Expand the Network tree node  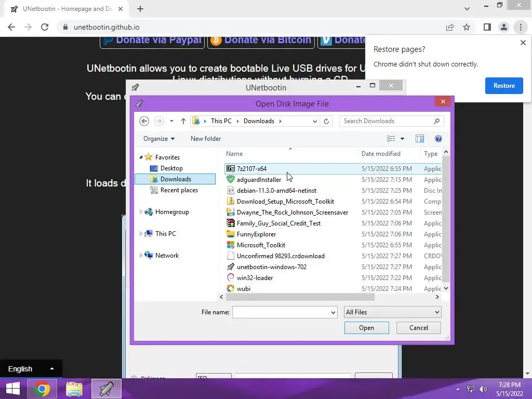[x=141, y=255]
